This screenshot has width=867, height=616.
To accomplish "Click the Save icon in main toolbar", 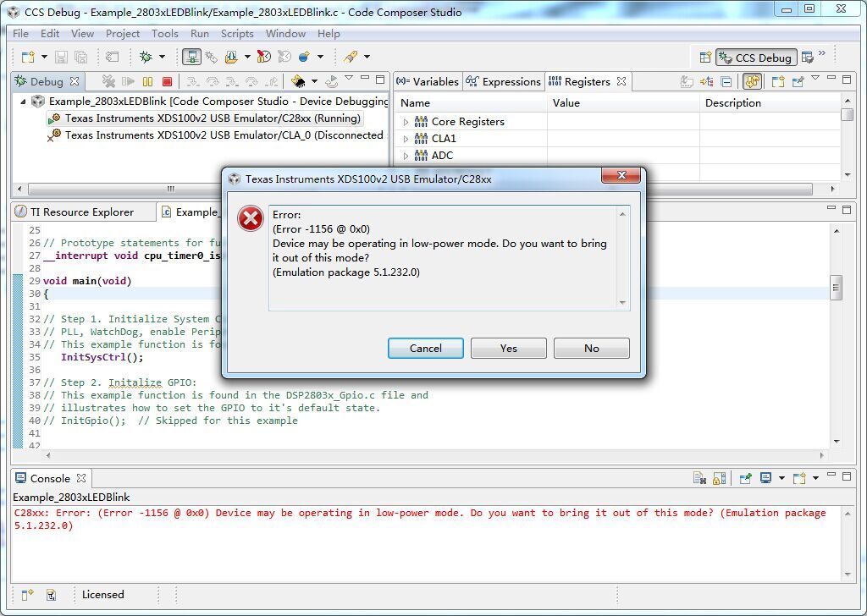I will (61, 57).
